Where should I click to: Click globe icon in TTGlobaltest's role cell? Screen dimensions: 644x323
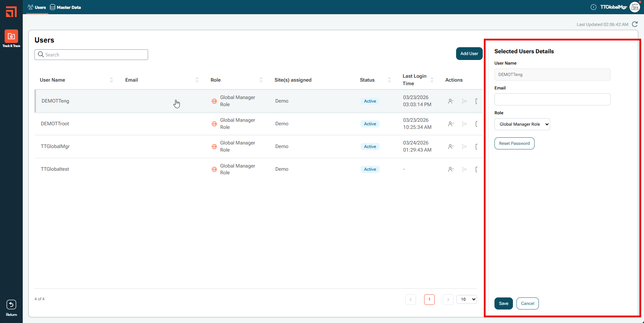(x=214, y=169)
